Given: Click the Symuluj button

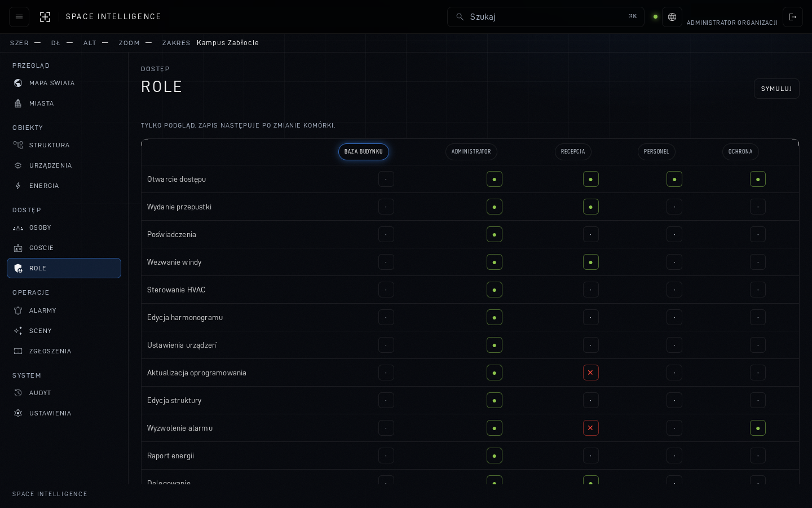Looking at the screenshot, I should coord(776,89).
